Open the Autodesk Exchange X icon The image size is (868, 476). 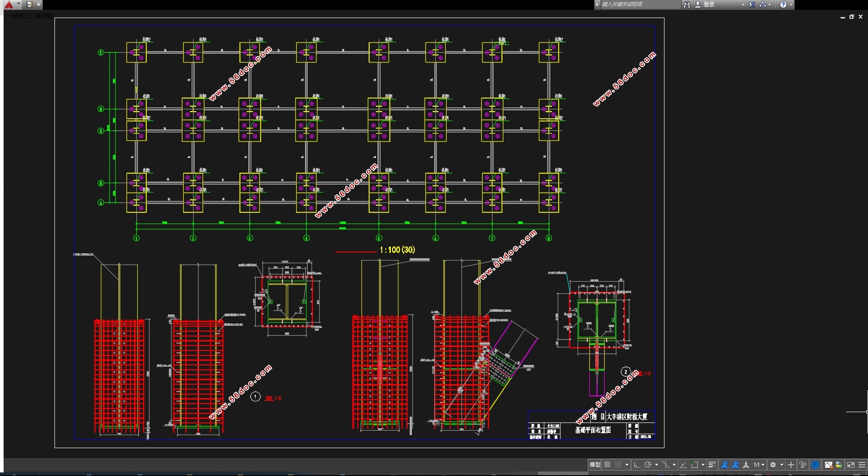(x=752, y=4)
